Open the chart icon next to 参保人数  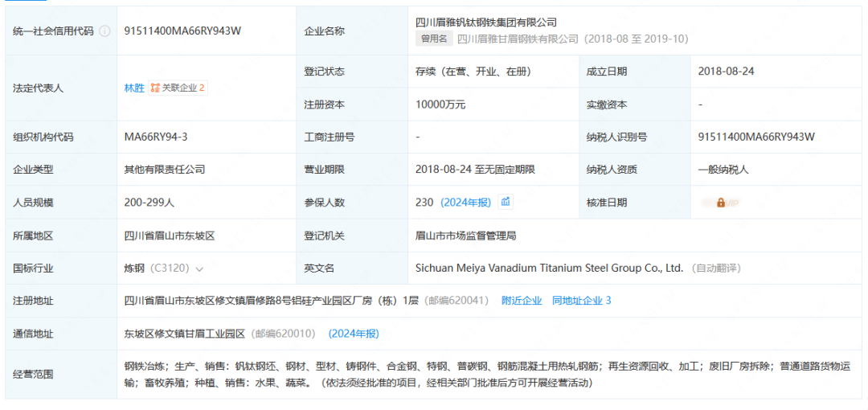pos(506,203)
